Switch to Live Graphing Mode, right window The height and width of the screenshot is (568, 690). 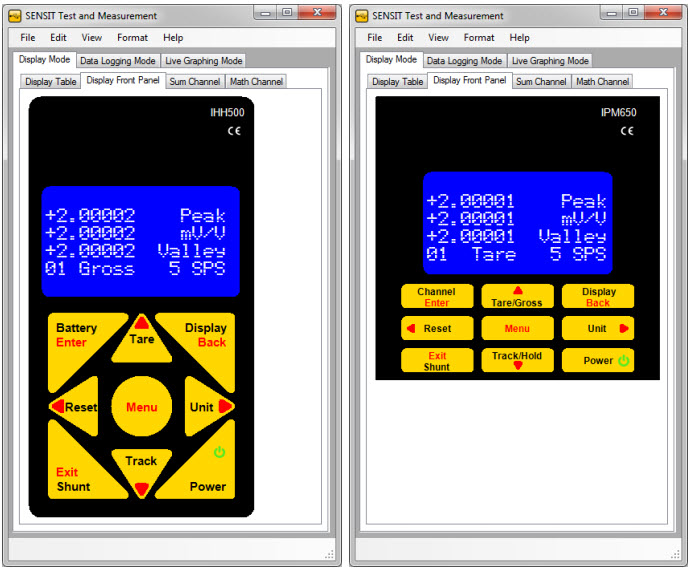[x=550, y=61]
